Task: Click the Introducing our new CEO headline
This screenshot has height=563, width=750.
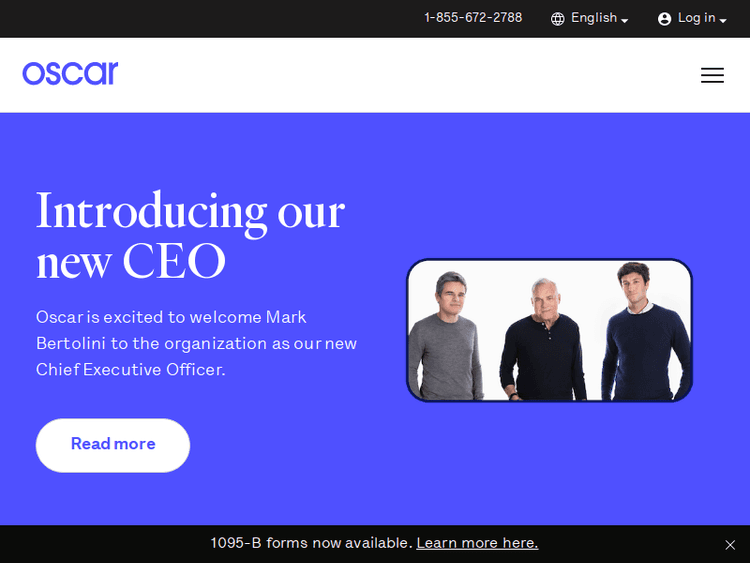Action: click(x=190, y=235)
